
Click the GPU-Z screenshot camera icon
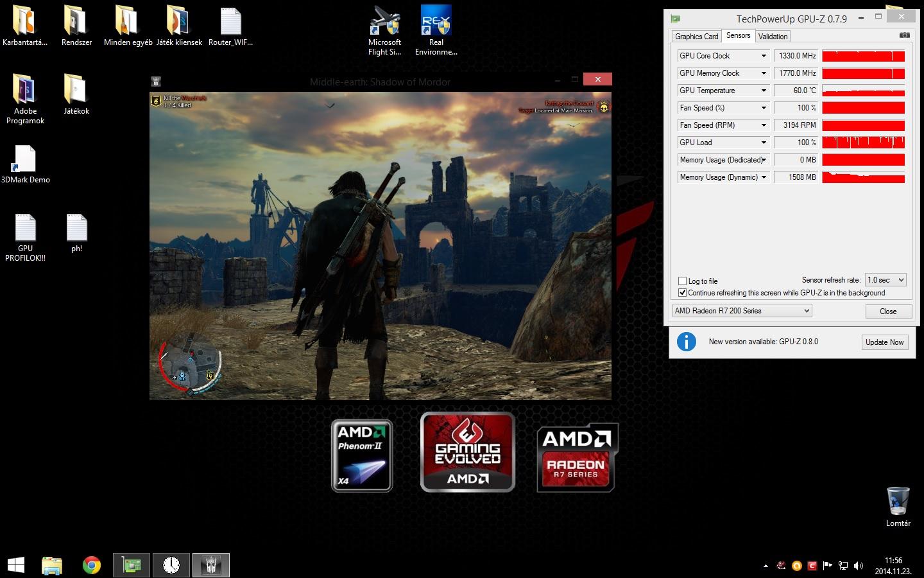pos(904,35)
